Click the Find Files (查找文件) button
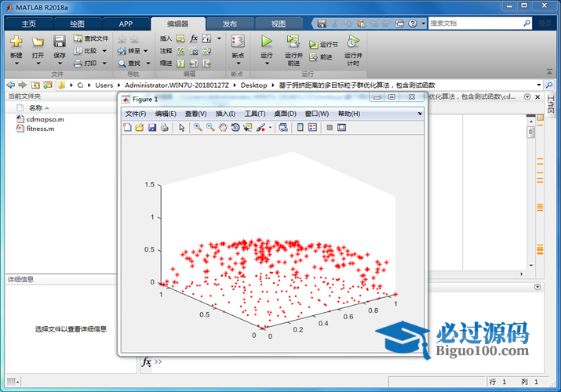Image resolution: width=561 pixels, height=392 pixels. pos(91,38)
